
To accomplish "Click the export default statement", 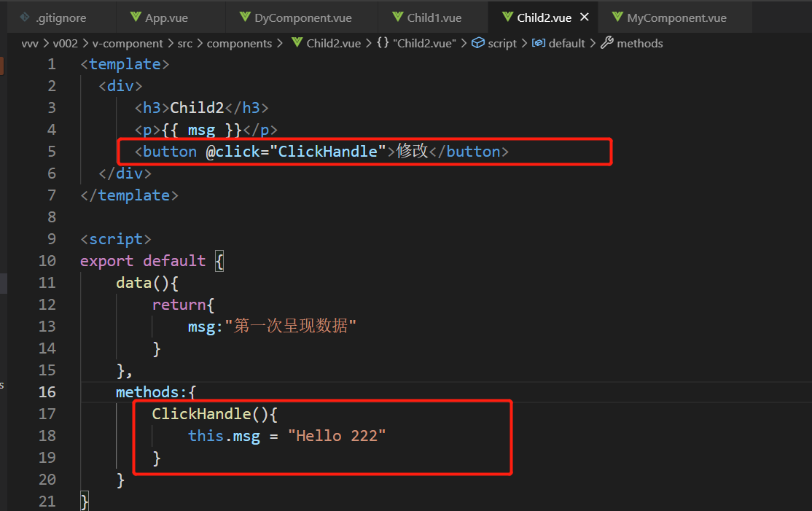I will tap(143, 261).
